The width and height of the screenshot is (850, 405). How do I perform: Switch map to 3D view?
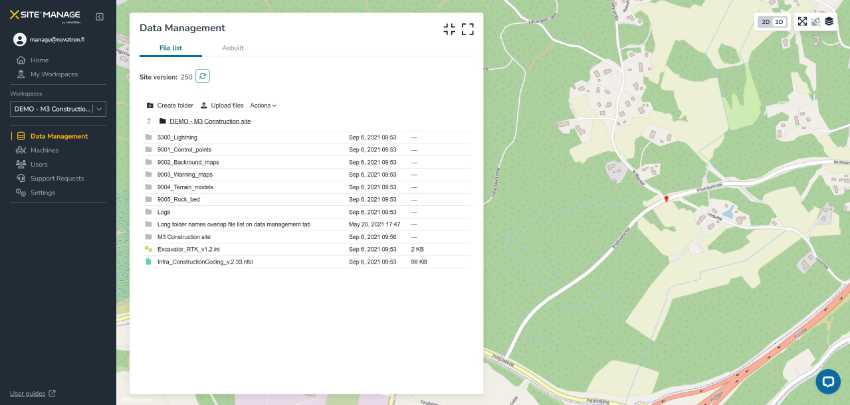coord(779,21)
